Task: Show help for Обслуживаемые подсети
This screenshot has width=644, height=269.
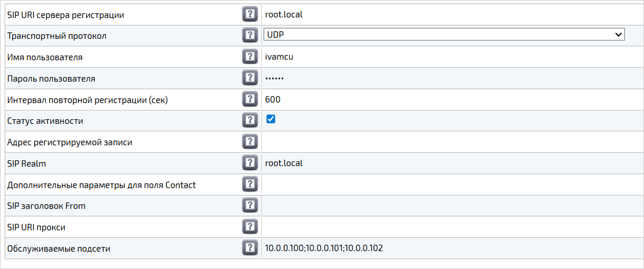Action: coord(249,248)
